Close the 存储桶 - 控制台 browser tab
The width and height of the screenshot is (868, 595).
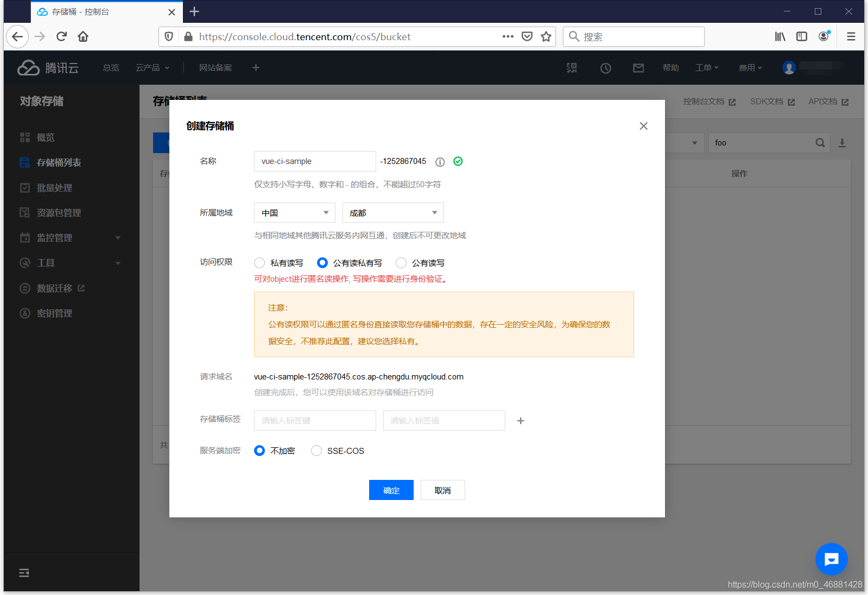[x=172, y=12]
